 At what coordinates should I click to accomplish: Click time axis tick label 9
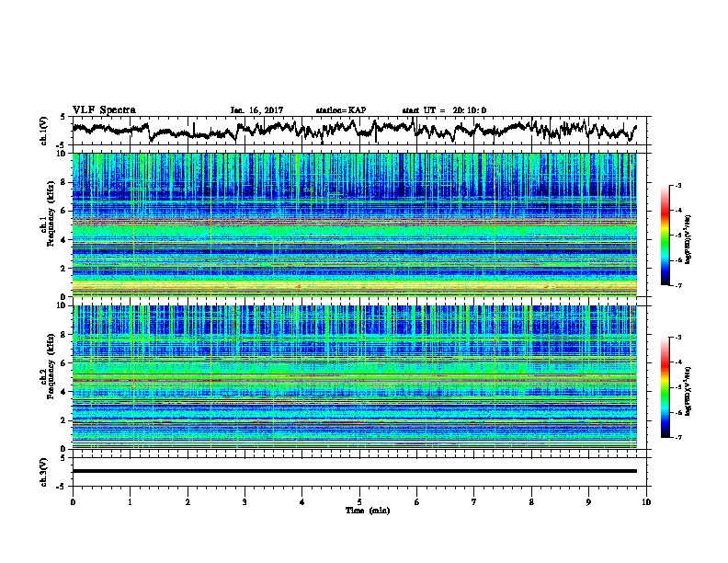point(588,502)
